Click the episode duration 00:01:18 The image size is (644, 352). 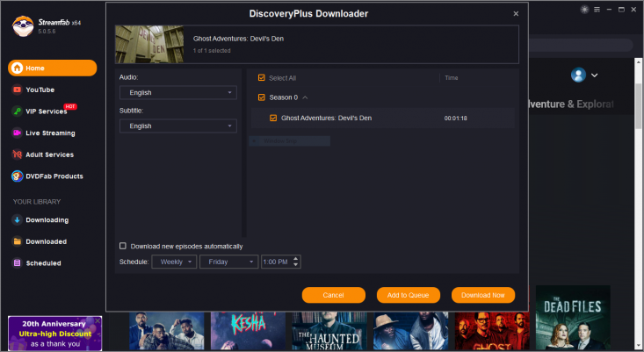coord(455,119)
